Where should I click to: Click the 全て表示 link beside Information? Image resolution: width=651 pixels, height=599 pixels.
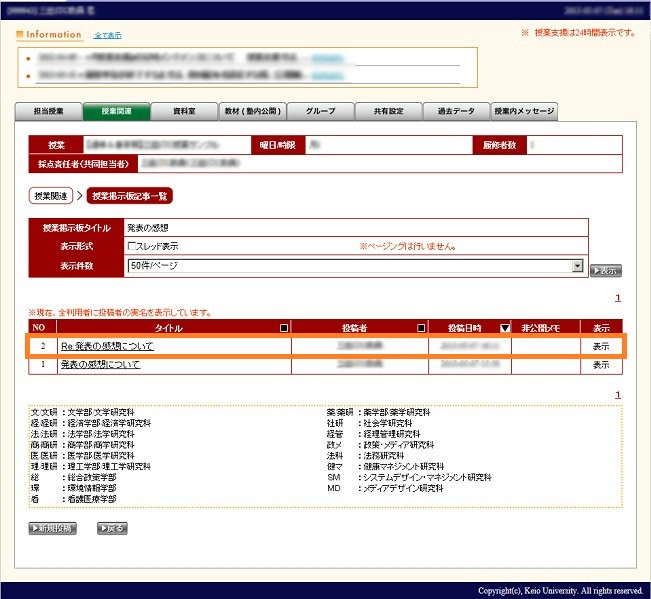point(106,35)
